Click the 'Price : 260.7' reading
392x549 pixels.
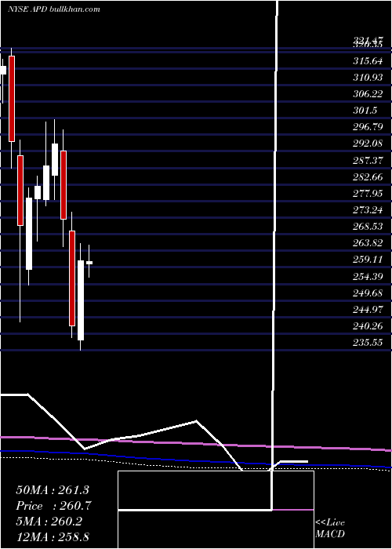point(53,506)
